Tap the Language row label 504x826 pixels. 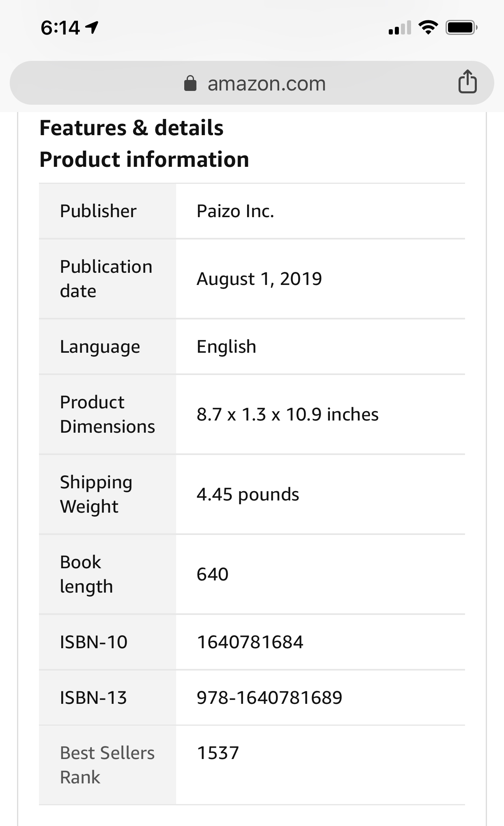coord(100,347)
